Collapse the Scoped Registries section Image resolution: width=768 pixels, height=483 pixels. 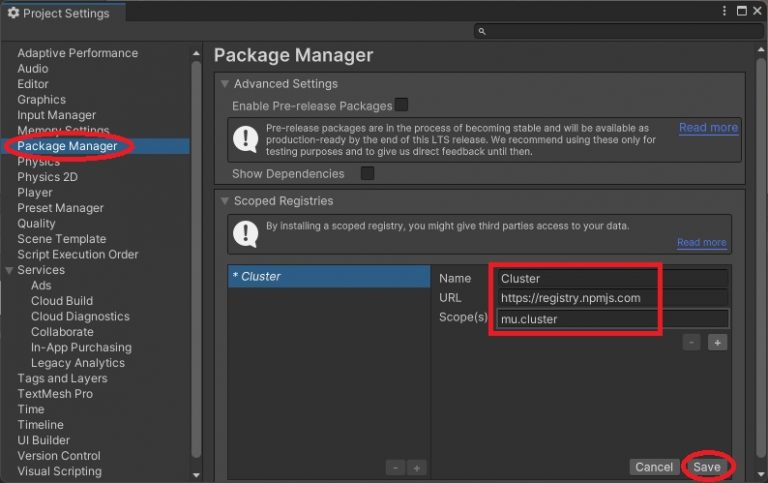pyautogui.click(x=224, y=201)
